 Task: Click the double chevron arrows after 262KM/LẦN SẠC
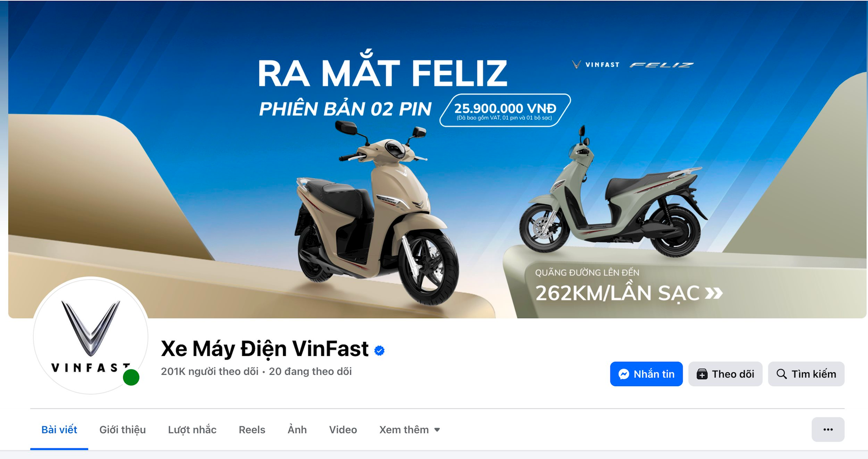coord(714,294)
